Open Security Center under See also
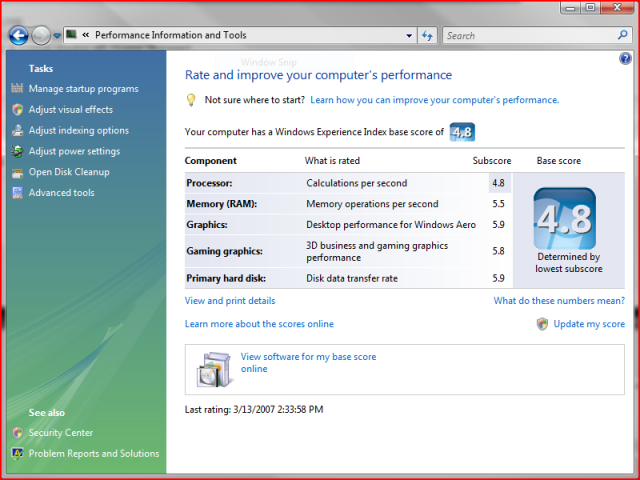 point(61,433)
